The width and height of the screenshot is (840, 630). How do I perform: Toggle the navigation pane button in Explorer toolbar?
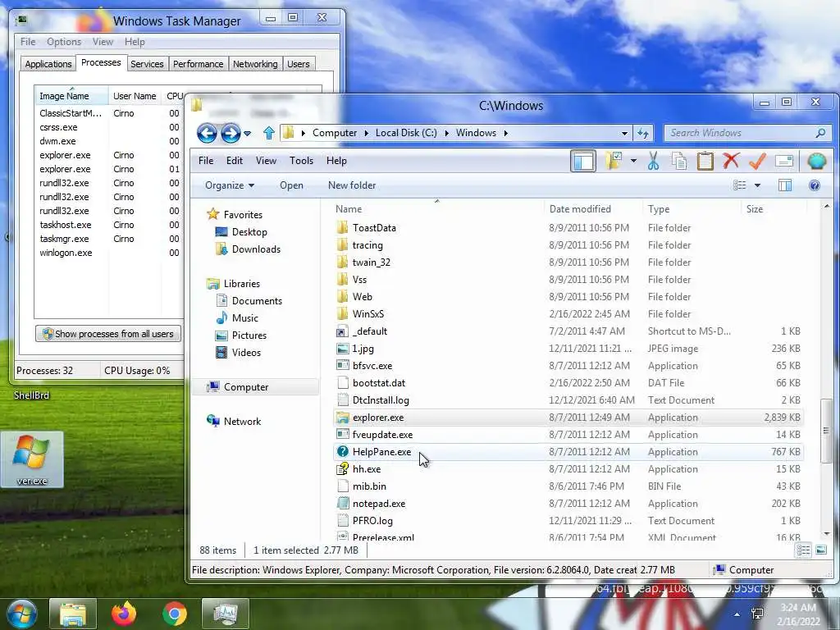tap(583, 161)
